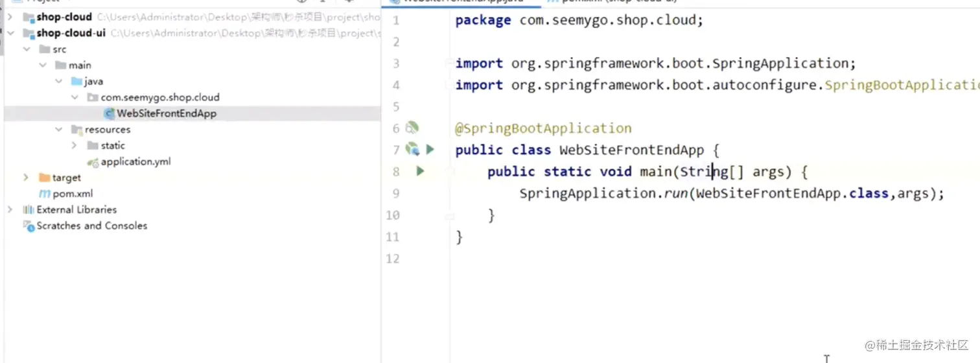
Task: Click 'args' parameter in the main signature
Action: click(767, 172)
